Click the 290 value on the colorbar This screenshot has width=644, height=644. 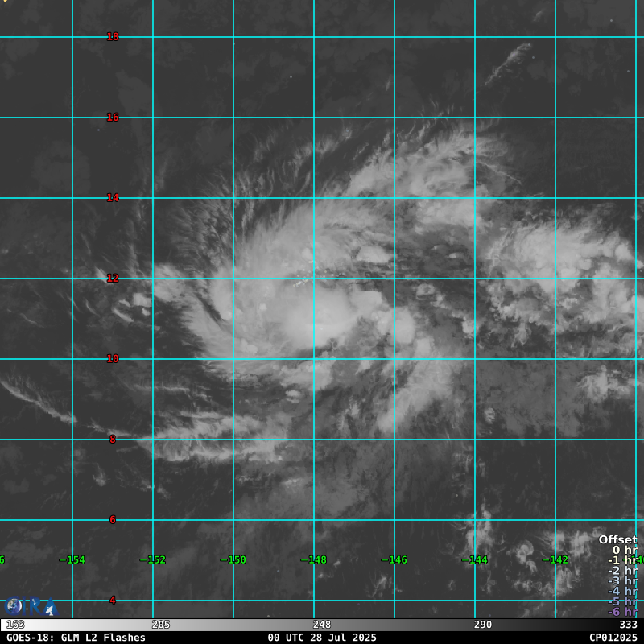click(483, 625)
